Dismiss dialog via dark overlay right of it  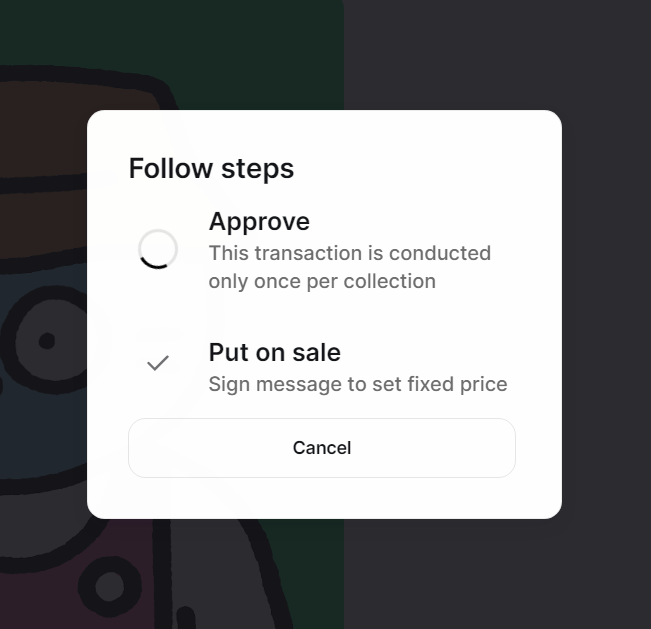coord(606,314)
